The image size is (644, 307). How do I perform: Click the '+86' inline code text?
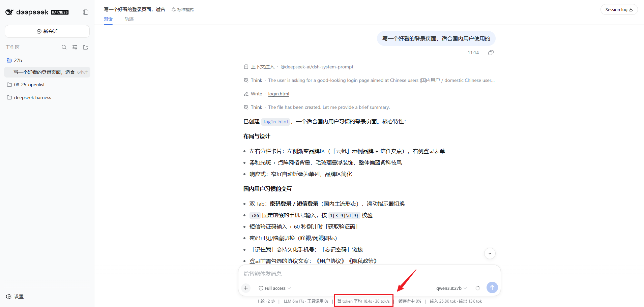[x=255, y=215]
